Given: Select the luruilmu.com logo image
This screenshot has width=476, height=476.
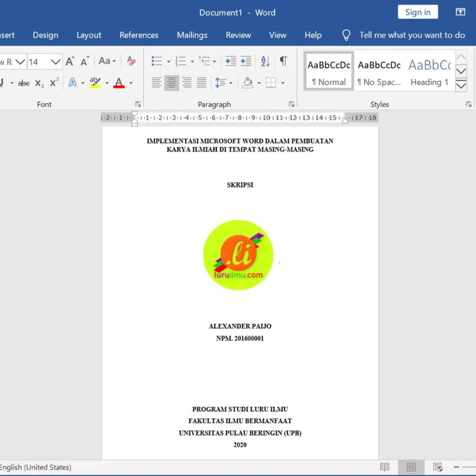Looking at the screenshot, I should (x=238, y=255).
